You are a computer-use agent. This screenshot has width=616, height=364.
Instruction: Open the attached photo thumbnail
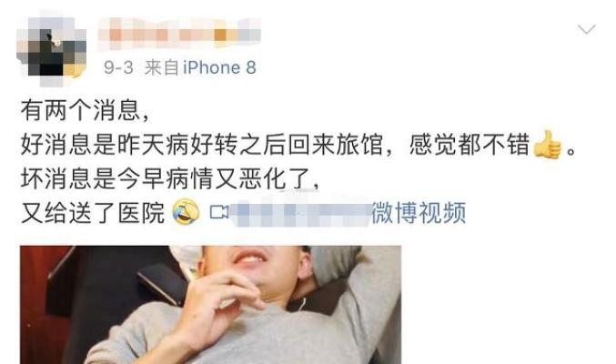(211, 305)
